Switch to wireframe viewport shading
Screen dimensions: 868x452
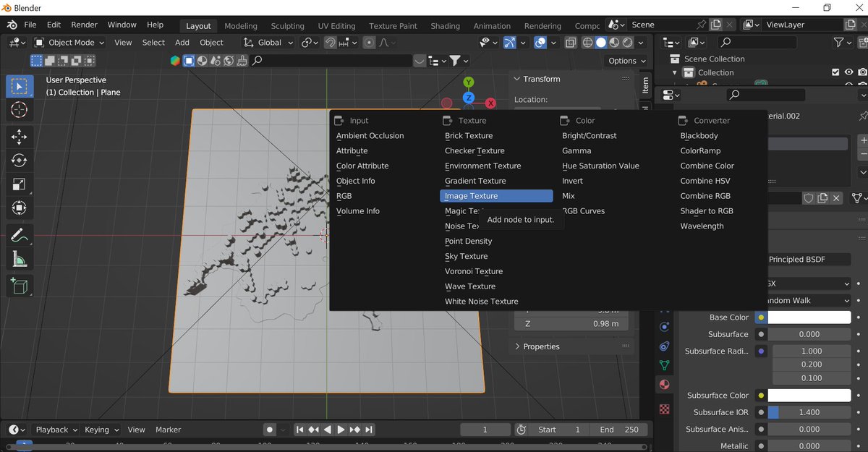click(587, 43)
